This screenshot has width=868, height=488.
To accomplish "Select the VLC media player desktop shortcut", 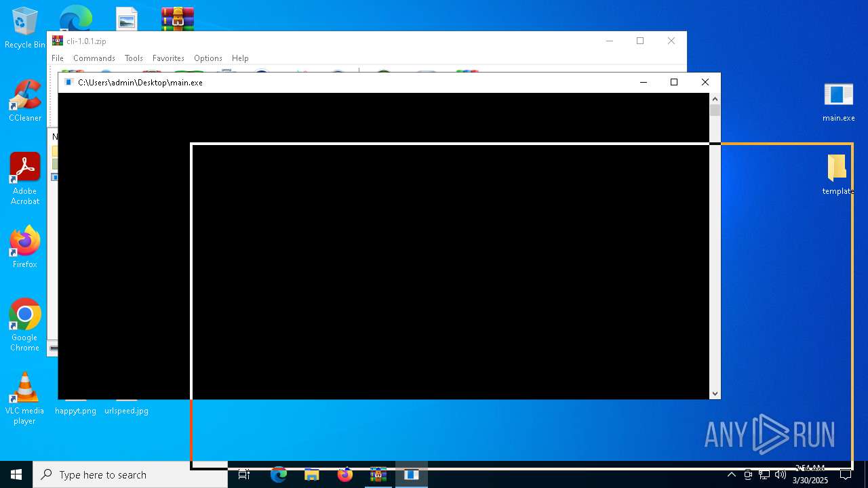I will [24, 398].
